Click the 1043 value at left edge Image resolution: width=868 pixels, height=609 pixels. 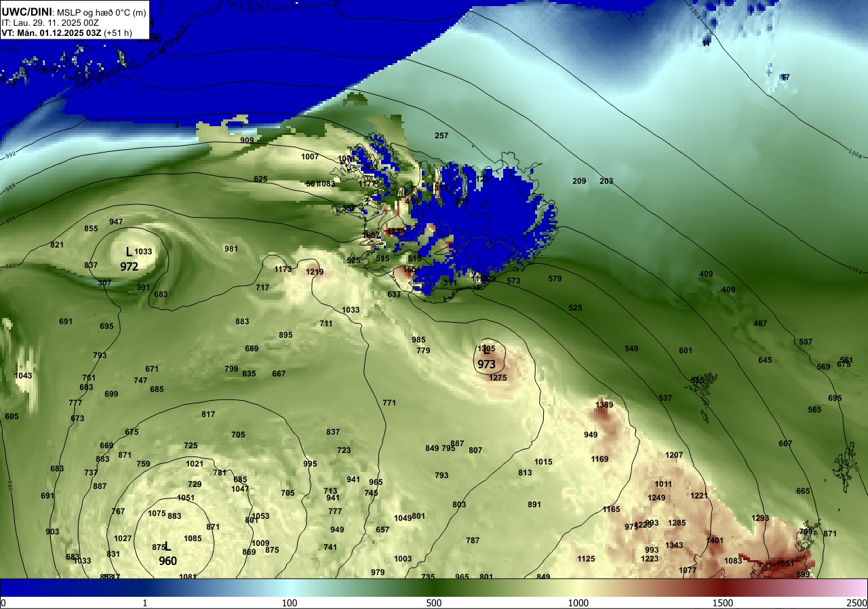pyautogui.click(x=23, y=376)
